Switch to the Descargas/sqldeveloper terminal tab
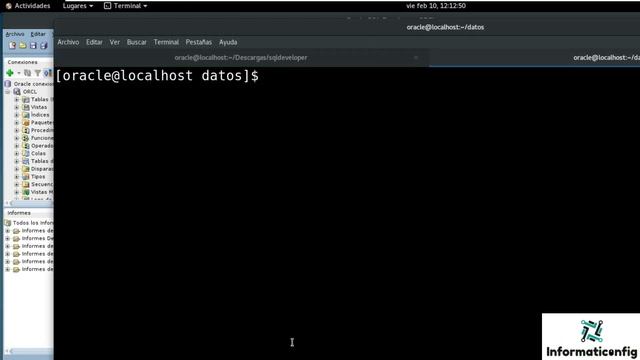 coord(241,58)
